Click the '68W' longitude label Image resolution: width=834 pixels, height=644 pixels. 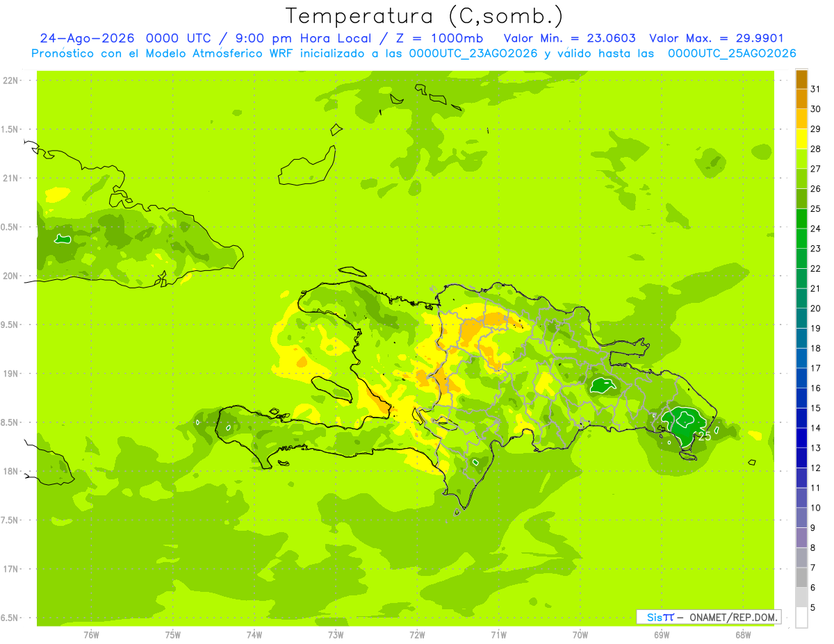743,634
